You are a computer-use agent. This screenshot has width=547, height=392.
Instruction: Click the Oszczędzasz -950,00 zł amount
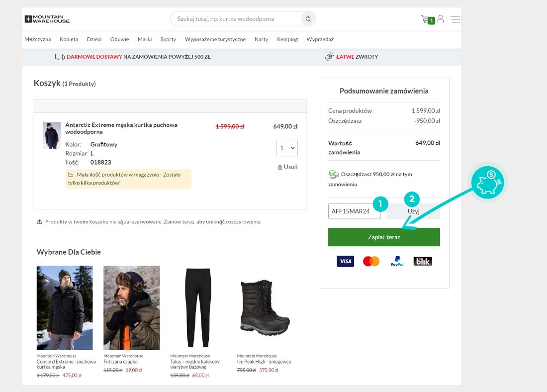427,121
